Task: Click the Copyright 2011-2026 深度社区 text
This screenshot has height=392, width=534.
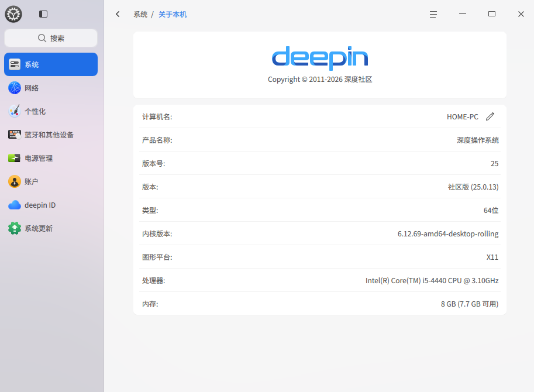Action: coord(320,80)
